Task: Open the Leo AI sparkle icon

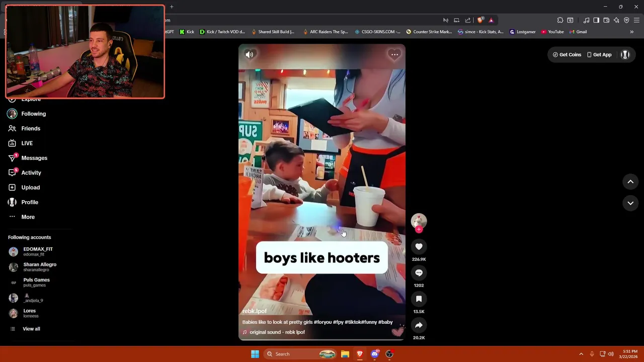Action: click(x=616, y=20)
